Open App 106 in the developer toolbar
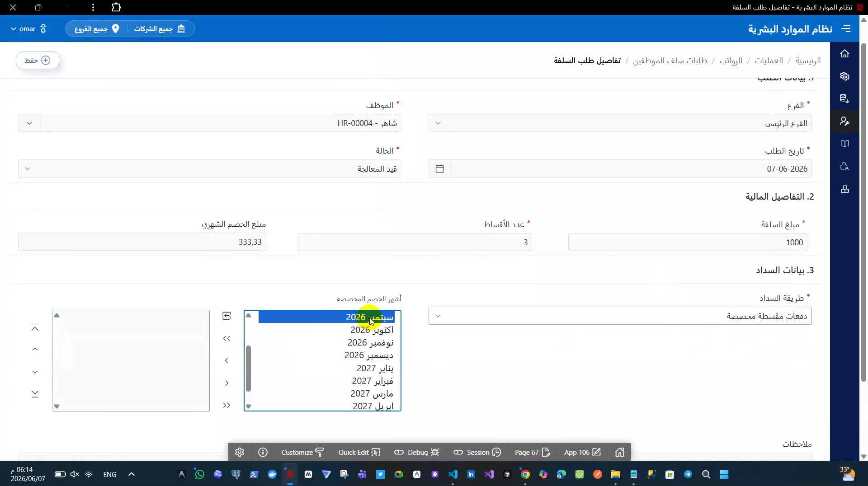This screenshot has width=868, height=486. (583, 453)
